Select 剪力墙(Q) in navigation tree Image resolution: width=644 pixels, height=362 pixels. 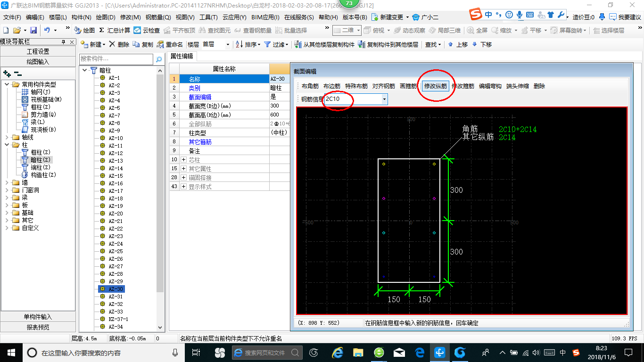[43, 115]
